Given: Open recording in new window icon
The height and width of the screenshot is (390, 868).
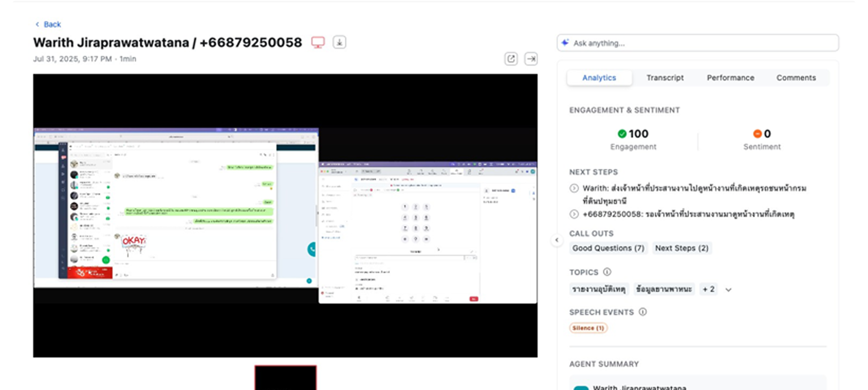Looking at the screenshot, I should pyautogui.click(x=511, y=59).
